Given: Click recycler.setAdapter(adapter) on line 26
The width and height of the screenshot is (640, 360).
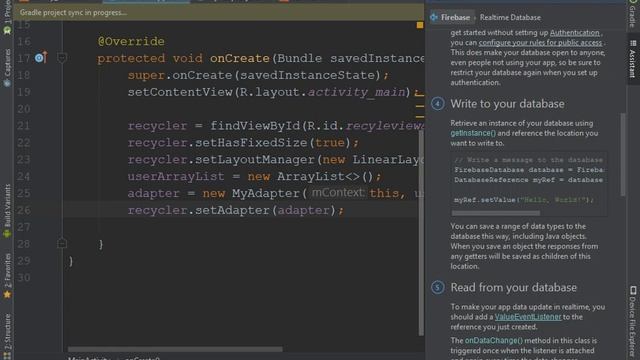Looking at the screenshot, I should [x=236, y=210].
